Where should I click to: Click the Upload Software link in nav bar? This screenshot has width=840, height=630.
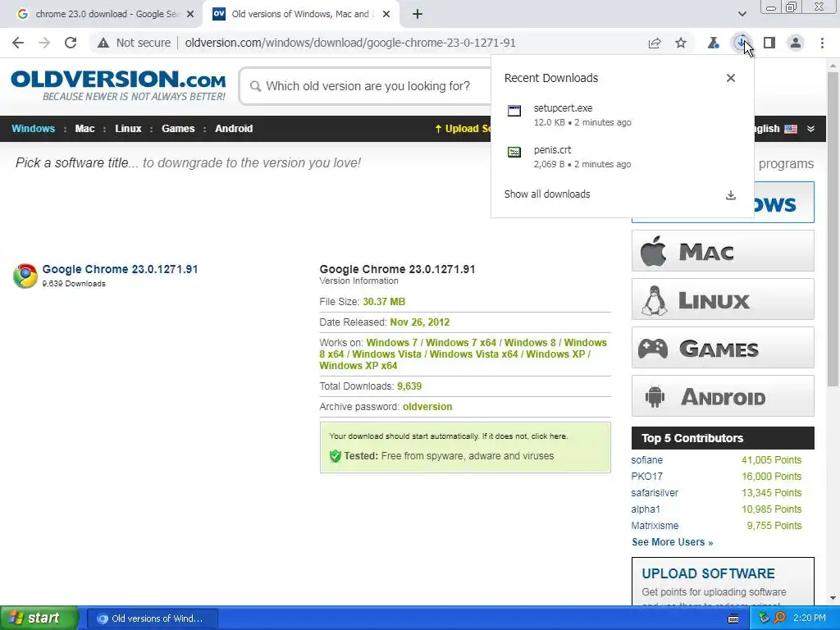pyautogui.click(x=463, y=129)
